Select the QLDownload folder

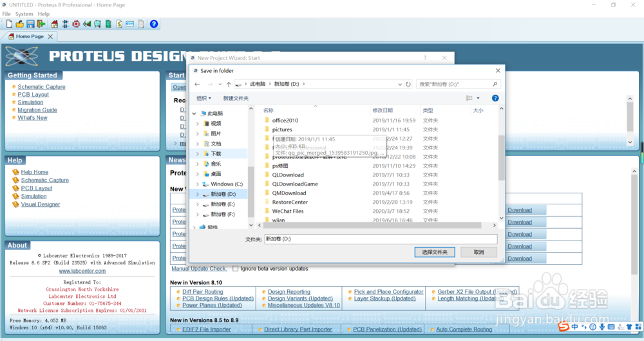click(288, 175)
